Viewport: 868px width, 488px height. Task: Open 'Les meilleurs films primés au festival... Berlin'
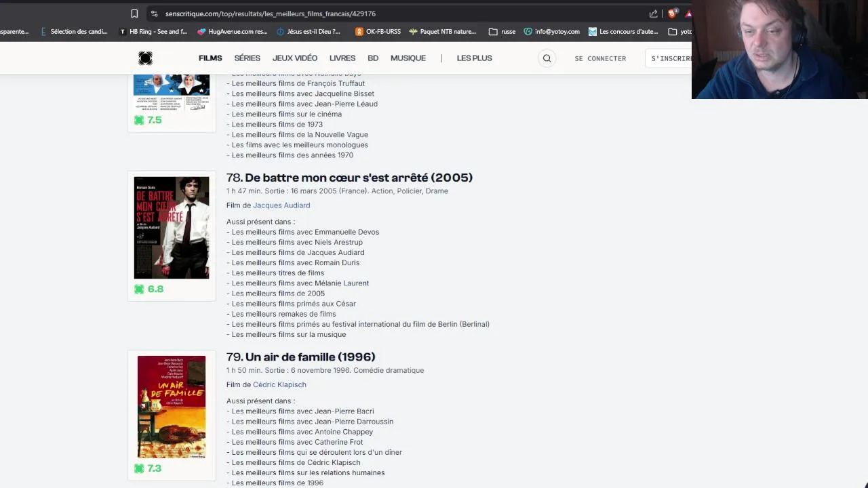pyautogui.click(x=361, y=324)
